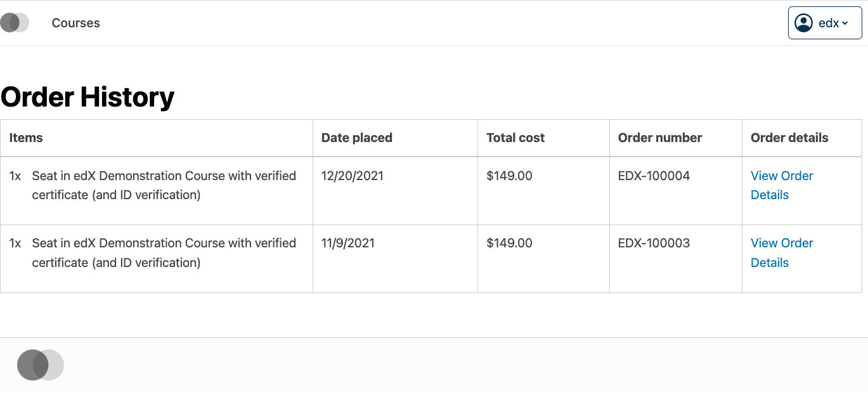Open the edx user menu button

tap(824, 23)
